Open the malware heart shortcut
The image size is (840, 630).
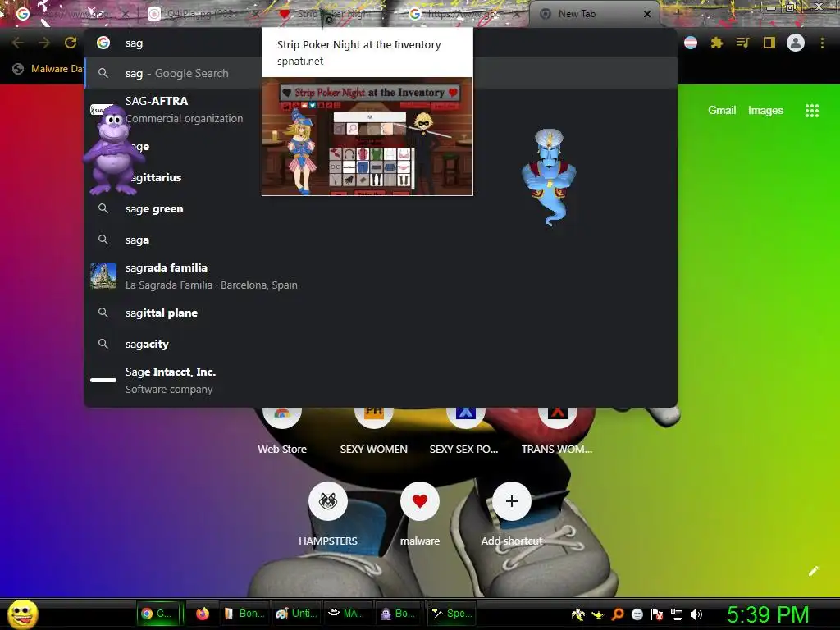click(420, 514)
